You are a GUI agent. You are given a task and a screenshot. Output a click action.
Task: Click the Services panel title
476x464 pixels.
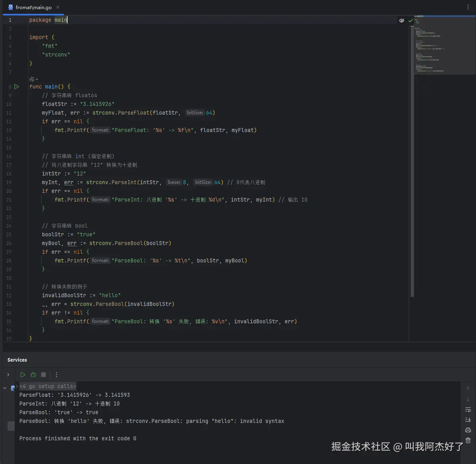(17, 360)
